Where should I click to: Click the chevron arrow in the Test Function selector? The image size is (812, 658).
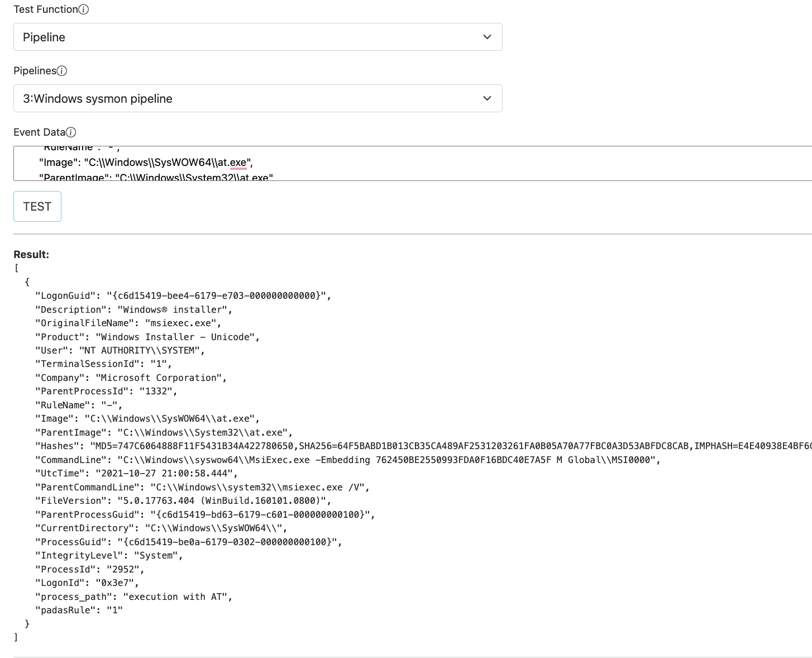(x=487, y=37)
